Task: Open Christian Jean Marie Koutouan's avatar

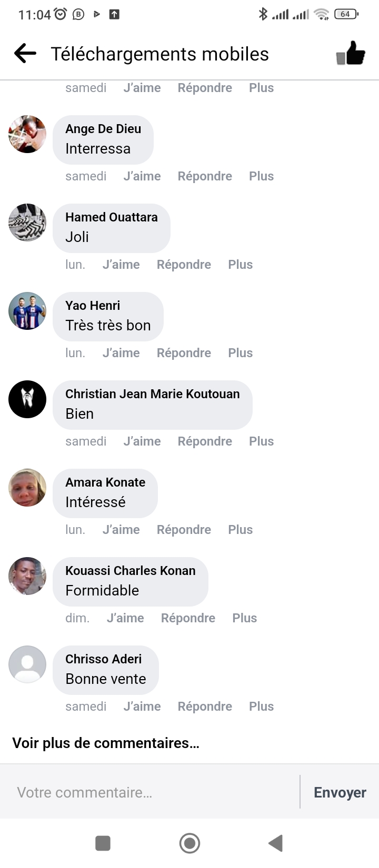Action: tap(27, 399)
